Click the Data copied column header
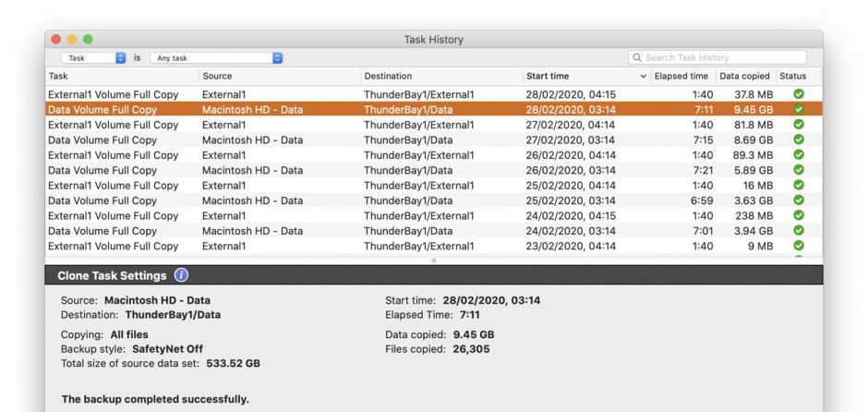868x412 pixels. [x=744, y=76]
